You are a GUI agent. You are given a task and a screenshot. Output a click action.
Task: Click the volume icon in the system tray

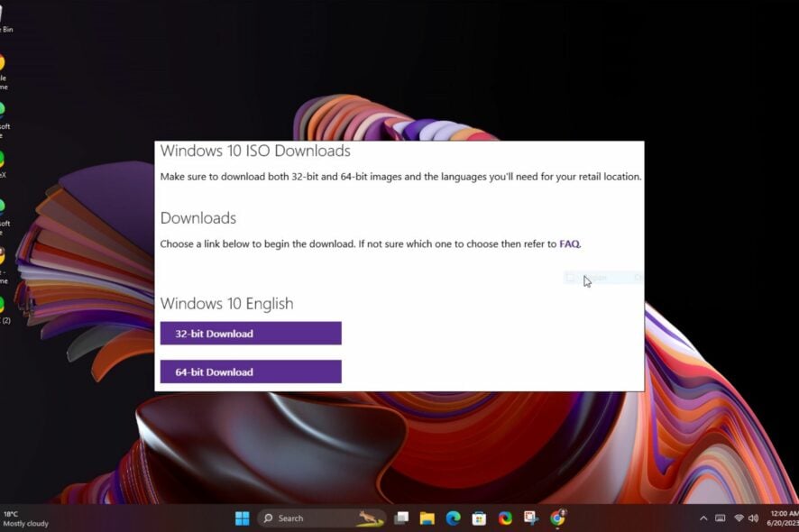(755, 518)
